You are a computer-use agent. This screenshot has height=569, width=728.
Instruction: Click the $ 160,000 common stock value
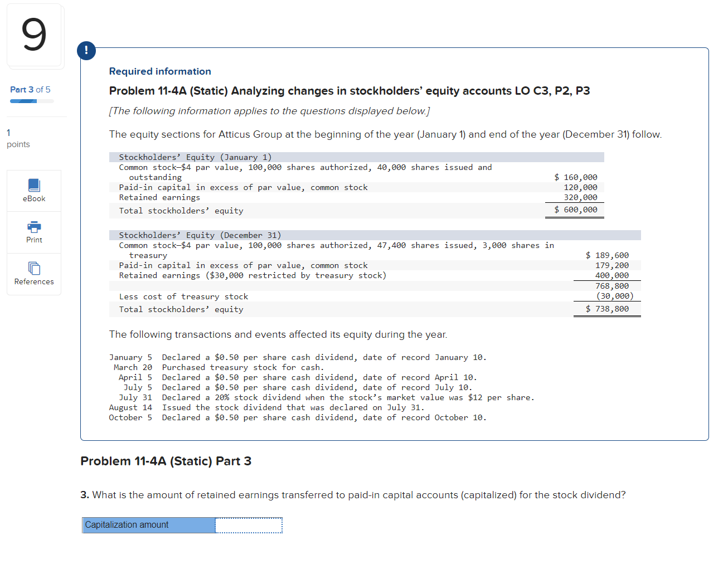[x=575, y=177]
